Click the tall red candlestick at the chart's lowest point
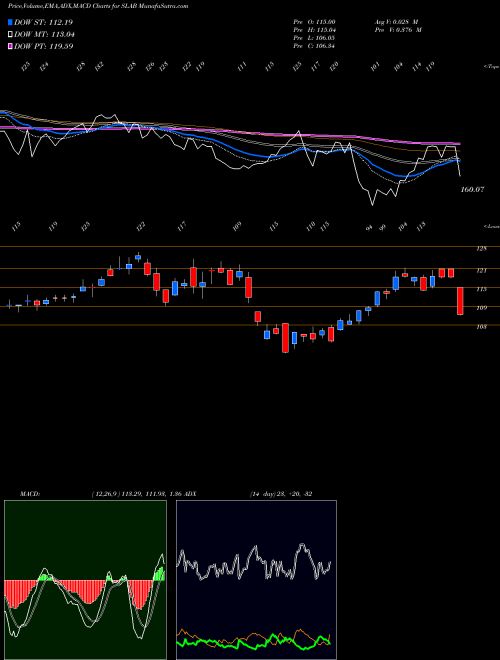The width and height of the screenshot is (500, 660). (x=285, y=338)
